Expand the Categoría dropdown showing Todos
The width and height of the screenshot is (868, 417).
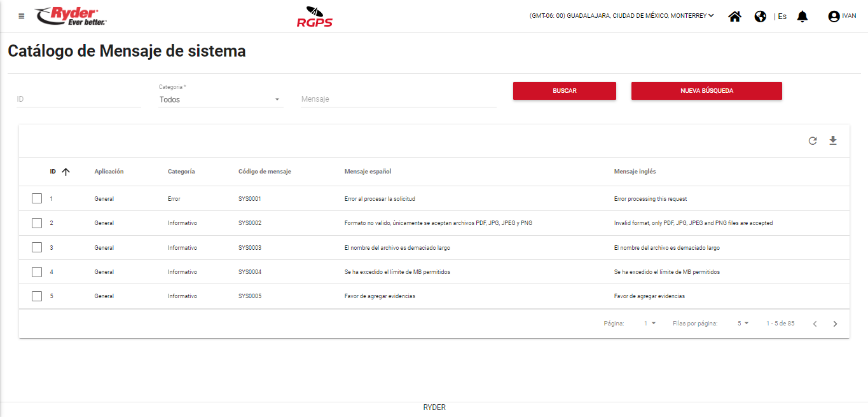click(220, 99)
